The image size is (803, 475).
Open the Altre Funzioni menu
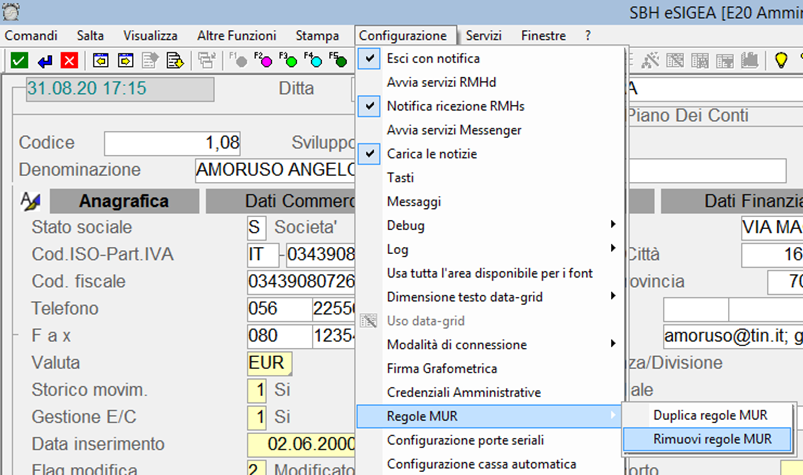235,35
